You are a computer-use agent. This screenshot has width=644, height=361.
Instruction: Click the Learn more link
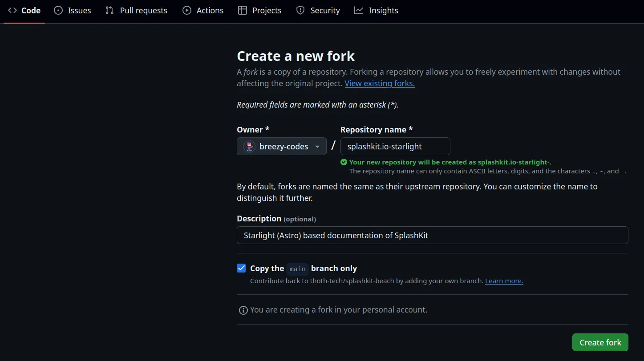pyautogui.click(x=504, y=281)
